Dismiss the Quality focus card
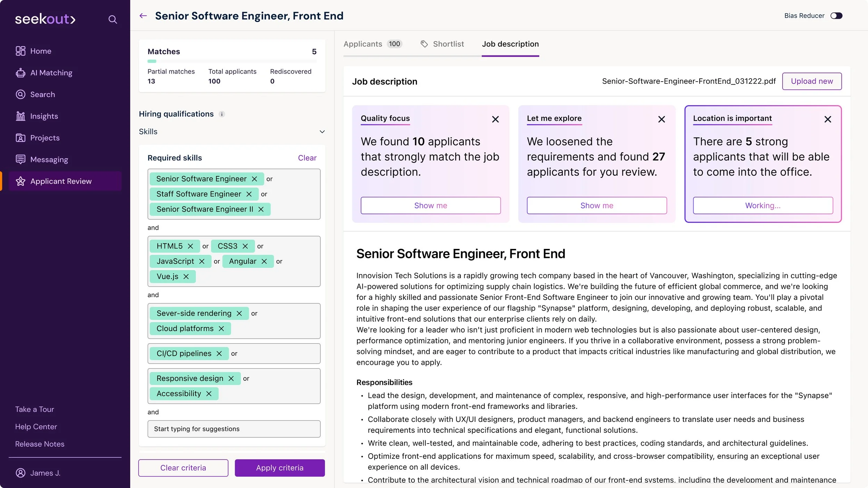Viewport: 868px width, 488px height. coord(495,119)
